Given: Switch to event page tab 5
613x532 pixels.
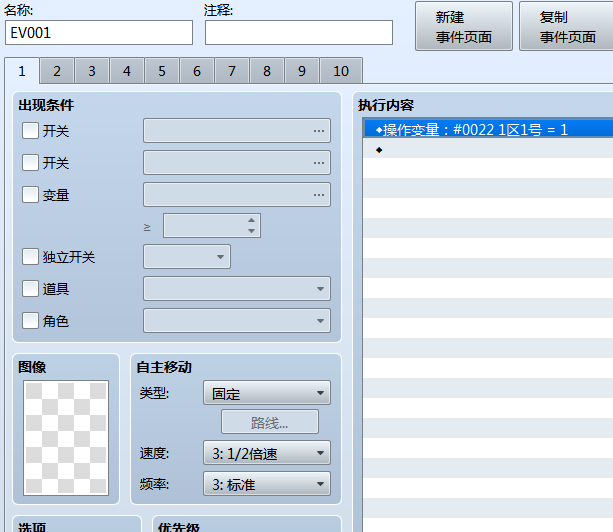Looking at the screenshot, I should coord(162,71).
